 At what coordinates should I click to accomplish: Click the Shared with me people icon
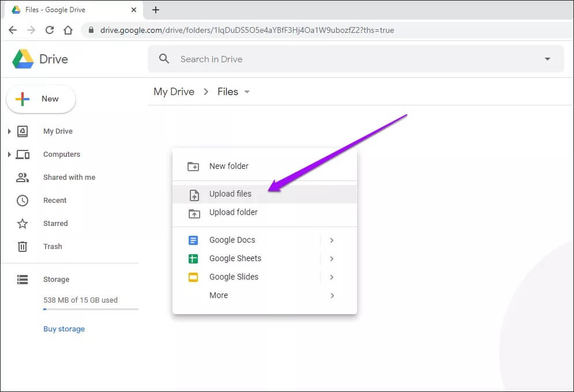(x=22, y=178)
